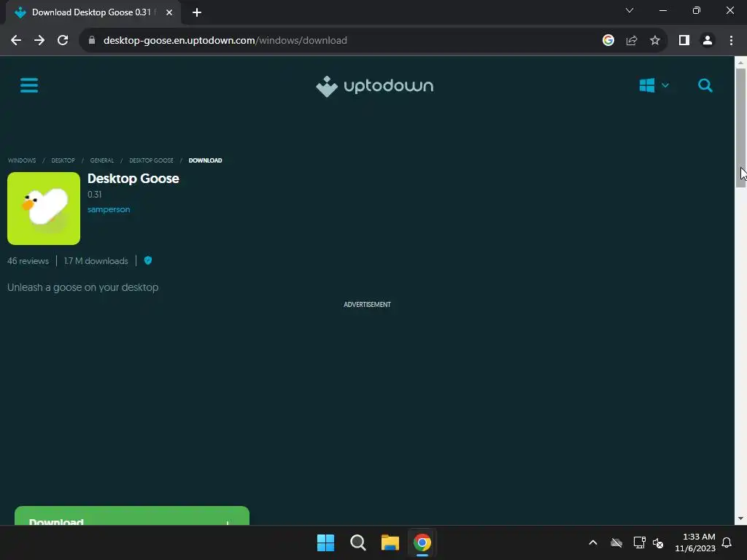This screenshot has width=747, height=560.
Task: Click the page vertical scrollbar thumb
Action: (740, 128)
